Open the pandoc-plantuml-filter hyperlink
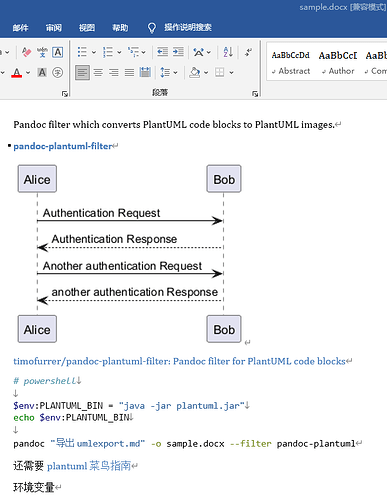This screenshot has width=387, height=500. tap(63, 146)
